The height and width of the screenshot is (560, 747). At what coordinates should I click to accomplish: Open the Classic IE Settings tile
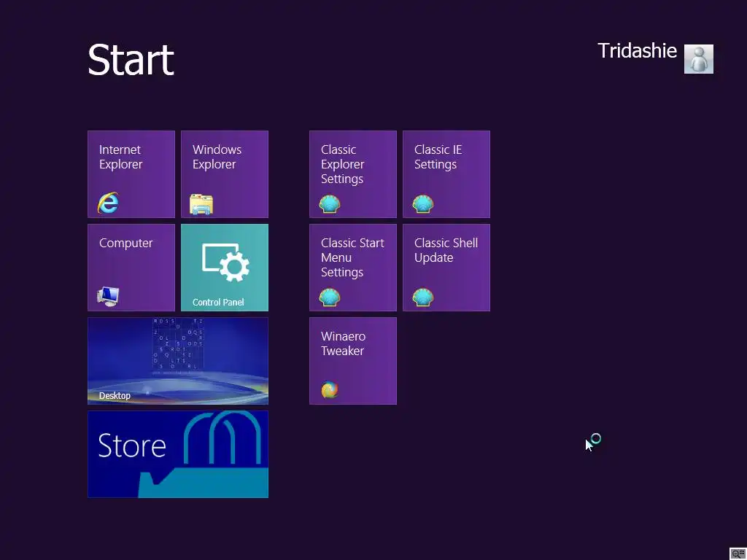coord(446,174)
